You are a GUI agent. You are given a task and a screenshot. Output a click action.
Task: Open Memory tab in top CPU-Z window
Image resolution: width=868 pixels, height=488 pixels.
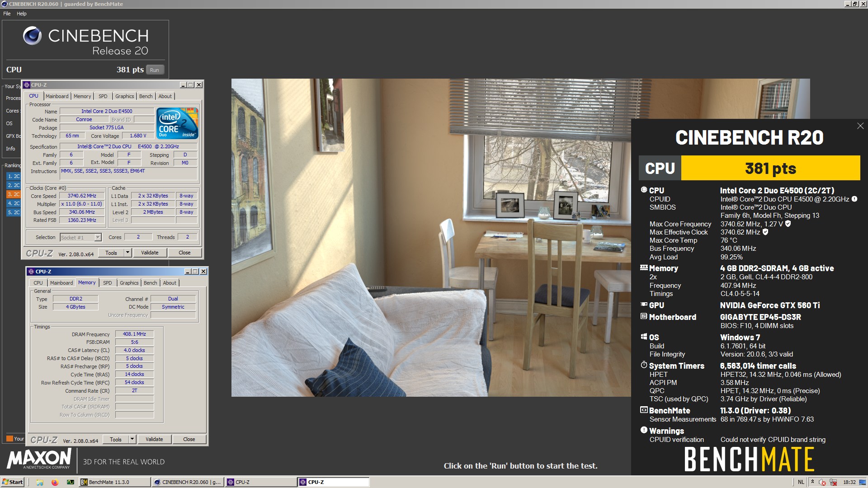tap(82, 96)
